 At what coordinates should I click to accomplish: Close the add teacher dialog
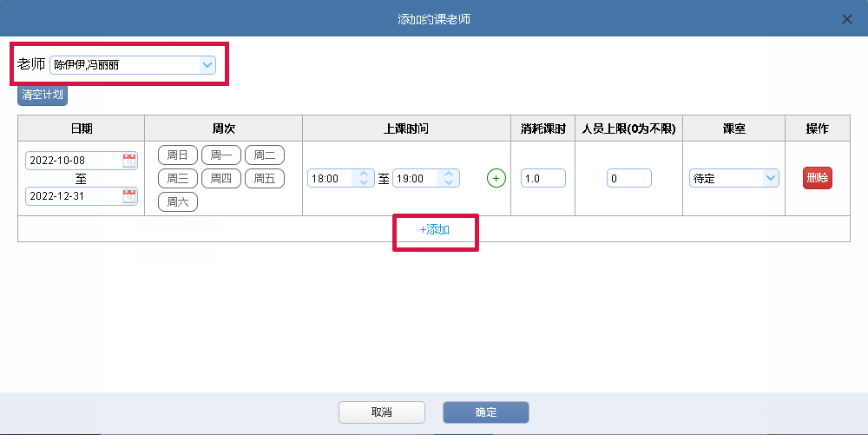(847, 19)
